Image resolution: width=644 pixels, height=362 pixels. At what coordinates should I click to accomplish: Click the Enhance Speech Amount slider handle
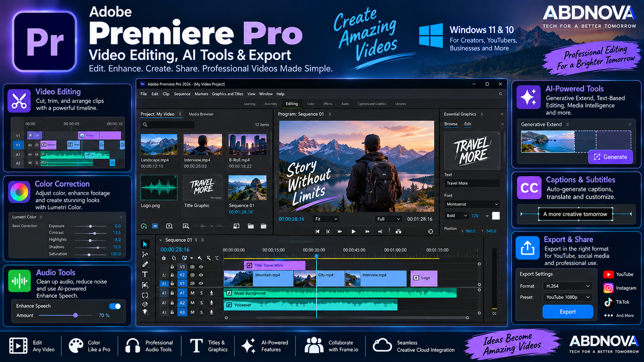(75, 315)
